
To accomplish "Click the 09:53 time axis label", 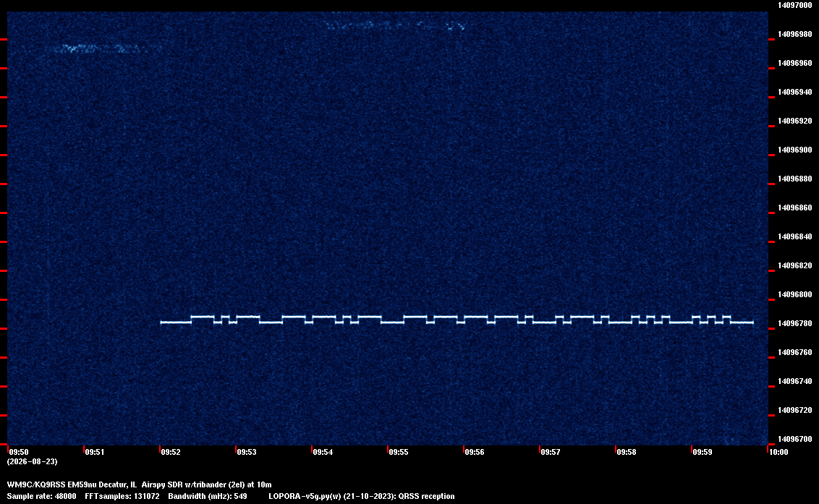I will 247,452.
